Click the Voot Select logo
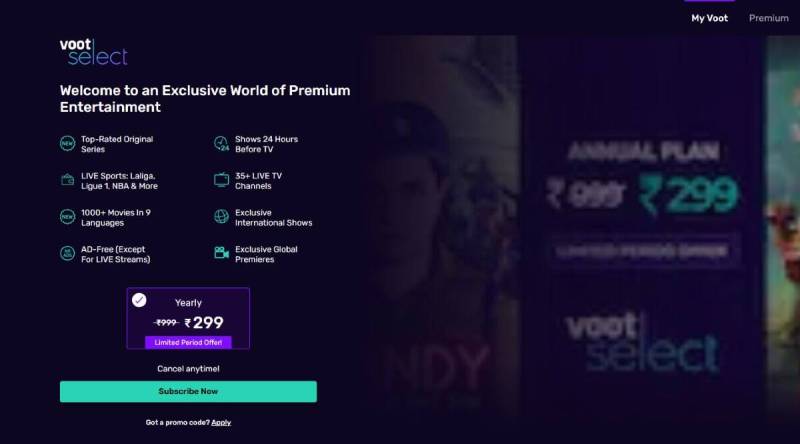 pyautogui.click(x=93, y=52)
